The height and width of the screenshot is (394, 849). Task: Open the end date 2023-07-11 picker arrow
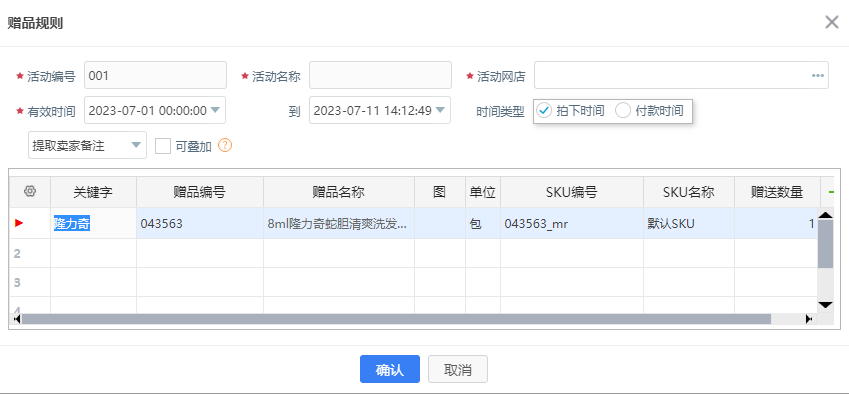(440, 110)
